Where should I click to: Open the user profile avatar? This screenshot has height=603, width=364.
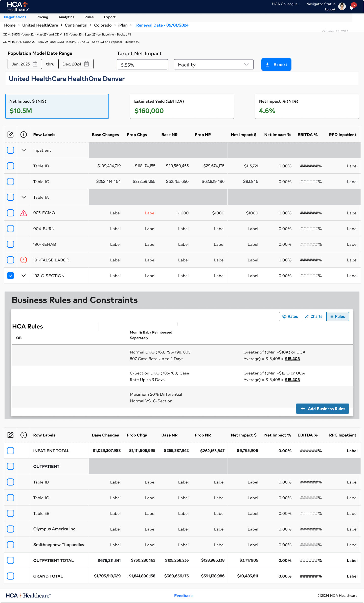342,7
